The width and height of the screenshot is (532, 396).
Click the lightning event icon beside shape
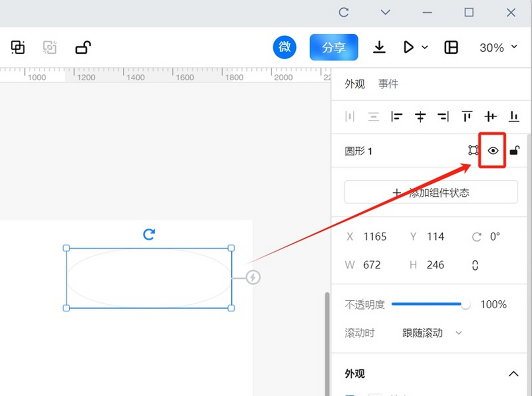253,278
